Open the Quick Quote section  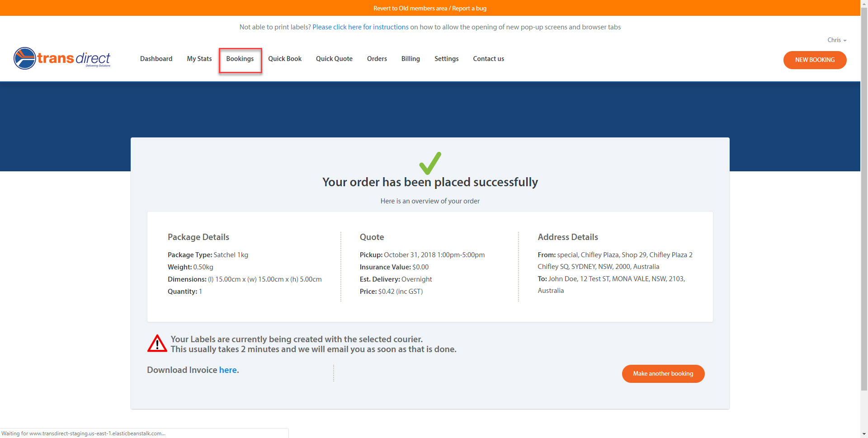tap(334, 59)
